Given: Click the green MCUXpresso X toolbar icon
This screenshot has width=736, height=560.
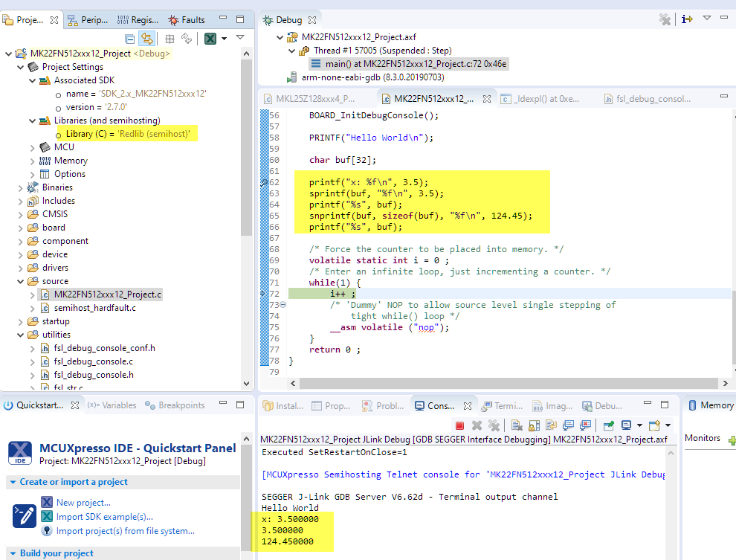Looking at the screenshot, I should click(210, 39).
